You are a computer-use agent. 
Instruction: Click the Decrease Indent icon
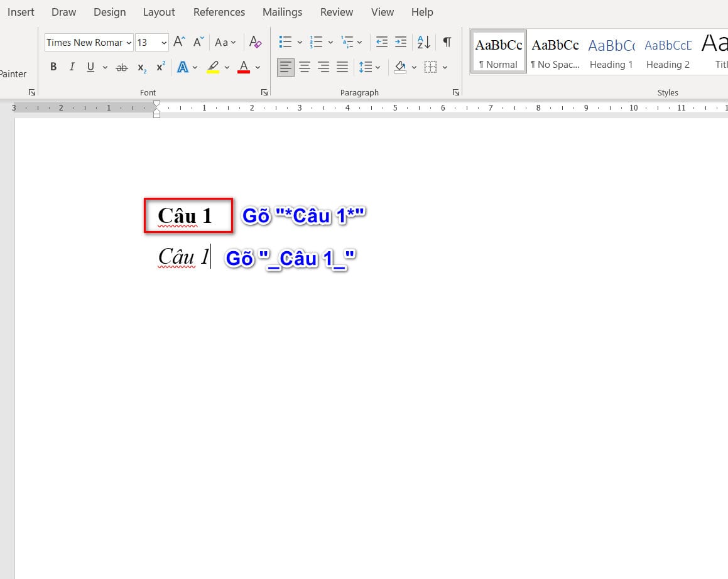coord(381,42)
